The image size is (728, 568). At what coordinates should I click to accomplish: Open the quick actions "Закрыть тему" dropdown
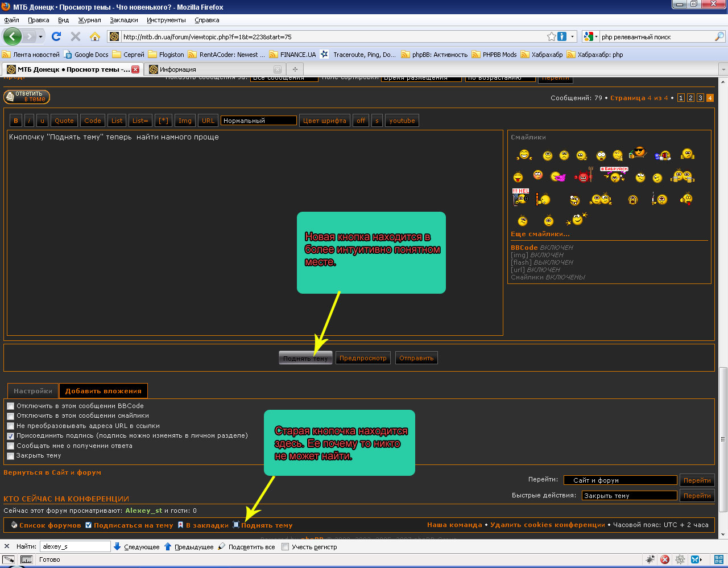click(630, 496)
